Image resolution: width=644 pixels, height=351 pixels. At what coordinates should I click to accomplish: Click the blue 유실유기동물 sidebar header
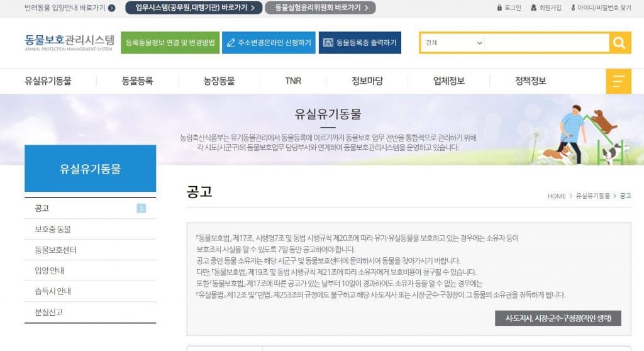[x=91, y=168]
